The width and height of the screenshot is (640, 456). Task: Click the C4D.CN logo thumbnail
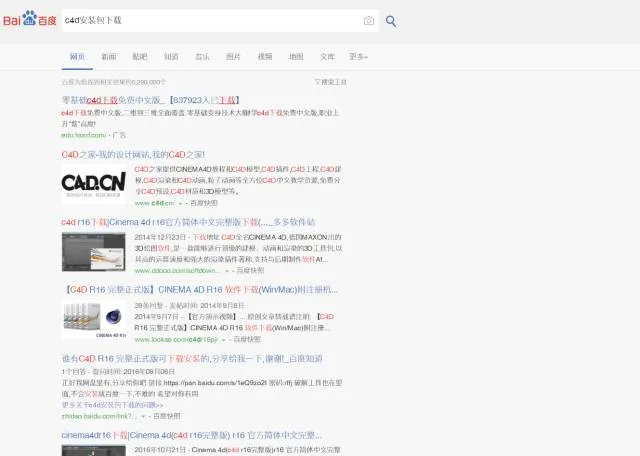tap(94, 184)
